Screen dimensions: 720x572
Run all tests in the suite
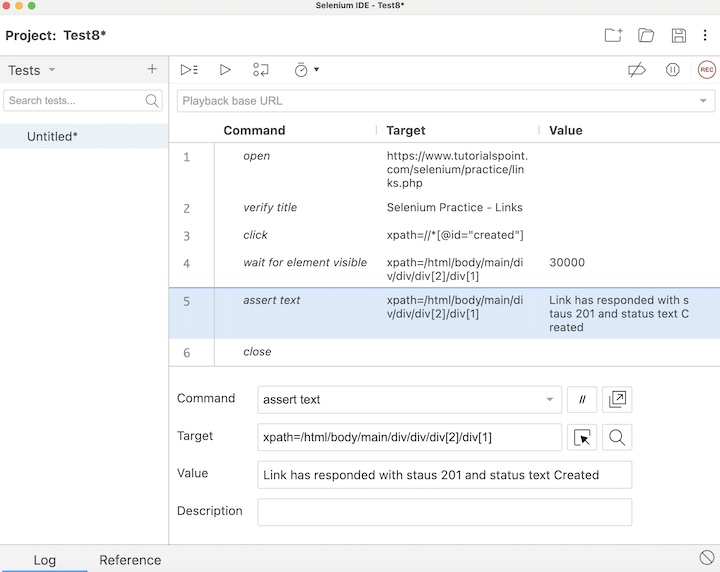point(189,70)
